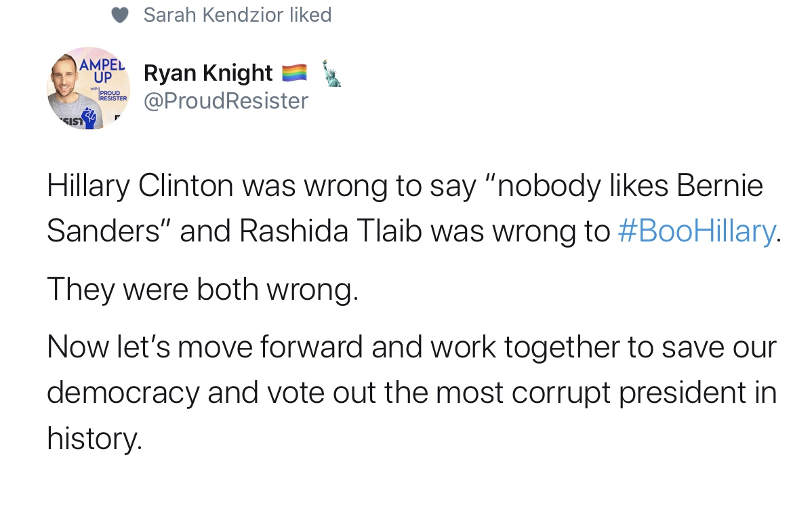This screenshot has height=506, width=812.
Task: Click the blue raised fist in avatar
Action: [89, 118]
